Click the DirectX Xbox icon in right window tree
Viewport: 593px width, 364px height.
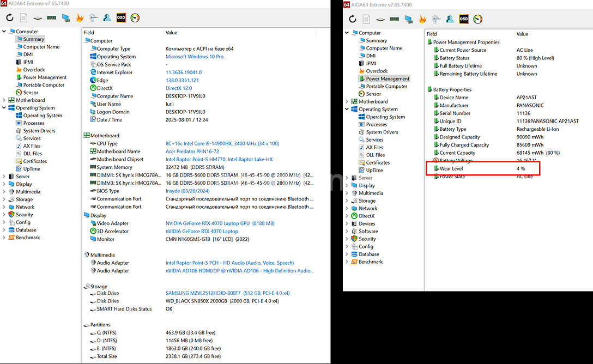pos(354,216)
